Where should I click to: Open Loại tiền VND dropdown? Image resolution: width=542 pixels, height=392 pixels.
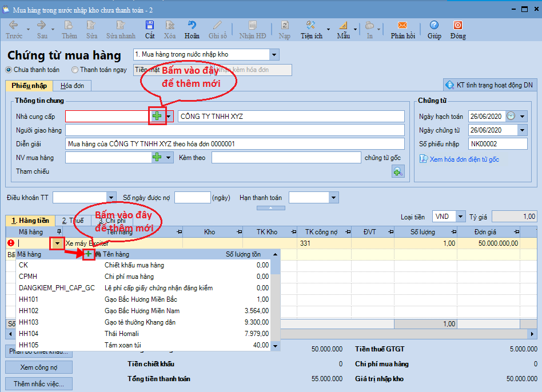coord(460,217)
